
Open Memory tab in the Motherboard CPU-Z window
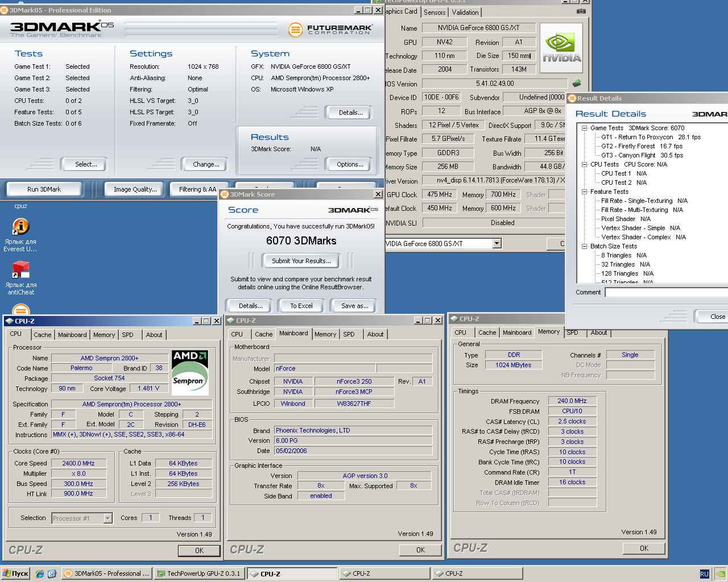click(325, 335)
